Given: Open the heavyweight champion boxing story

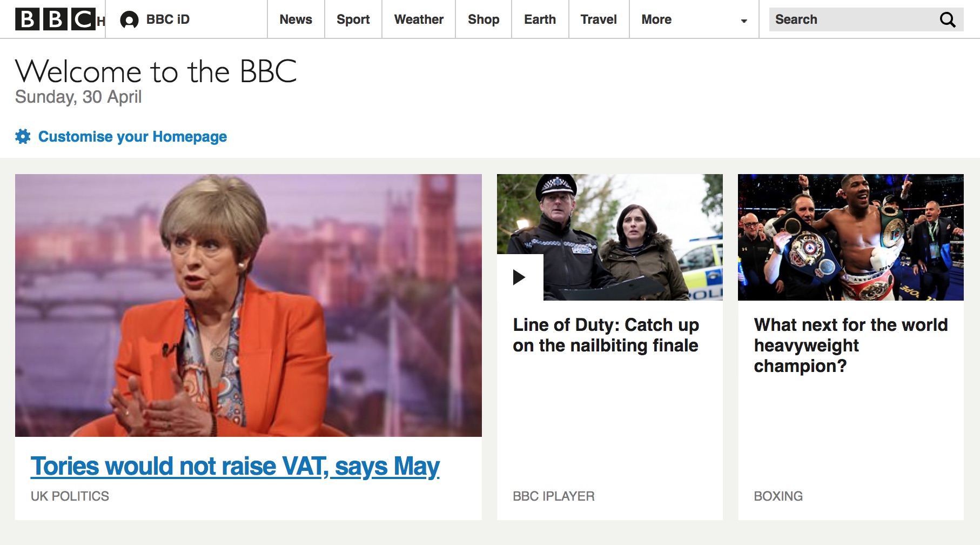Looking at the screenshot, I should 851,345.
